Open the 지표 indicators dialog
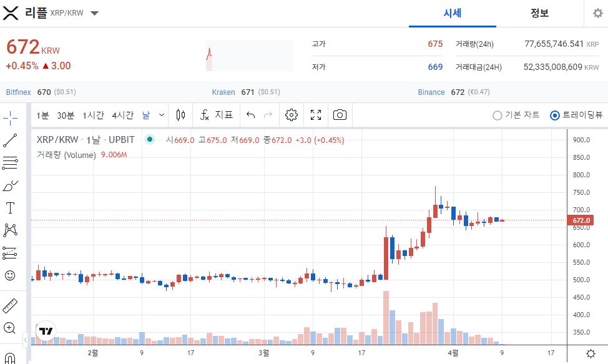Viewport: 608px width, 364px height. 215,115
